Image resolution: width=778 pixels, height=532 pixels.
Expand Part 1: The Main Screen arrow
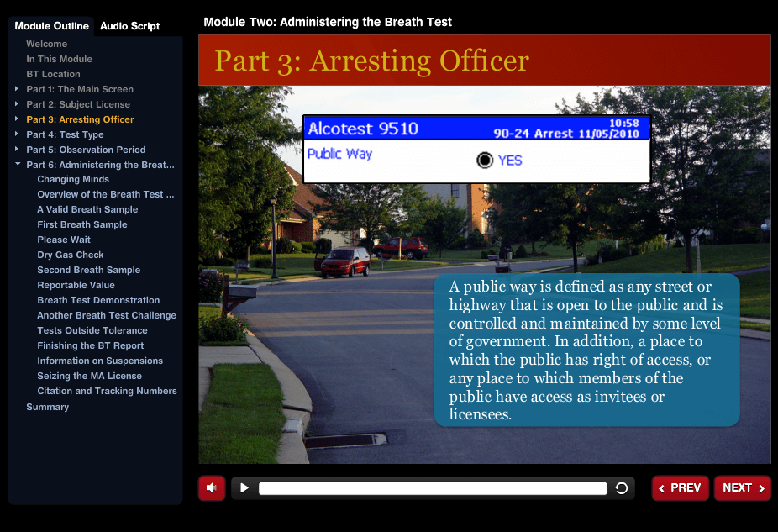coord(17,89)
